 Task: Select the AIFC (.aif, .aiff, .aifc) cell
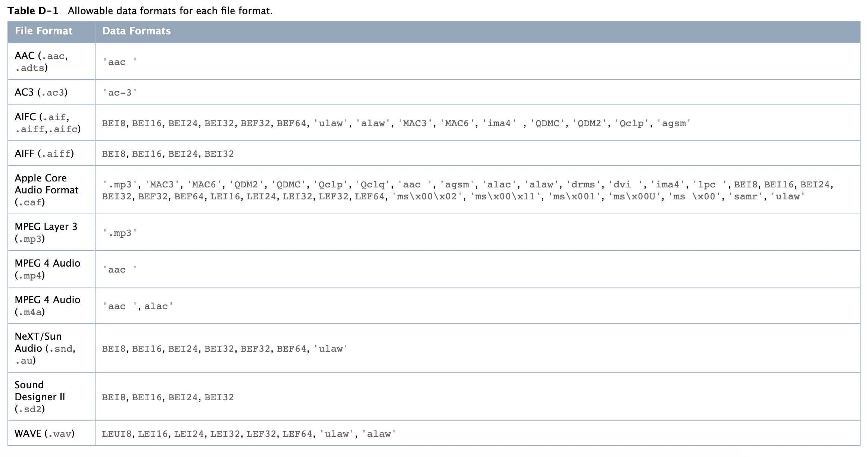tap(47, 123)
